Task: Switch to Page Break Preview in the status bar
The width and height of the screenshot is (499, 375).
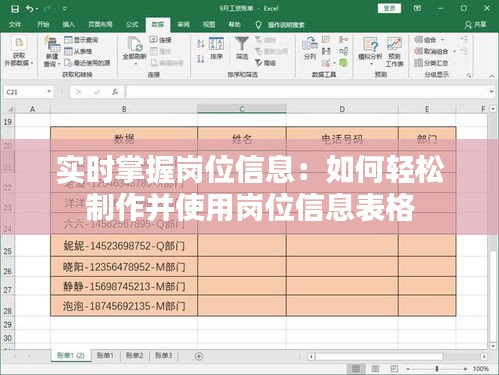Action: [394, 368]
